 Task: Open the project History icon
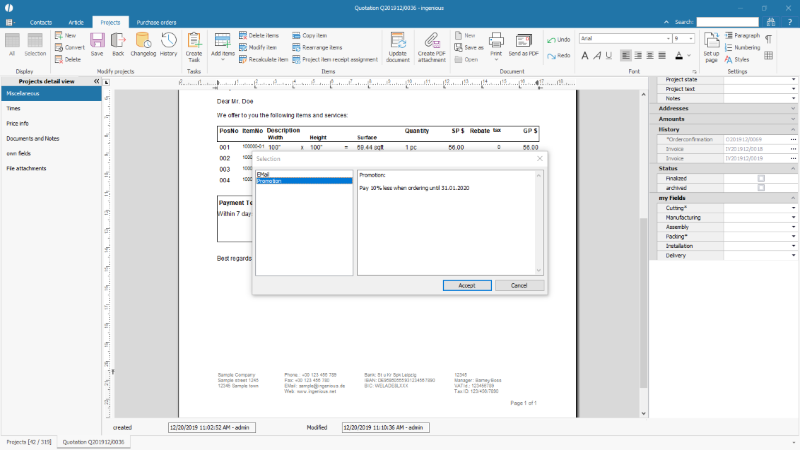pyautogui.click(x=168, y=44)
